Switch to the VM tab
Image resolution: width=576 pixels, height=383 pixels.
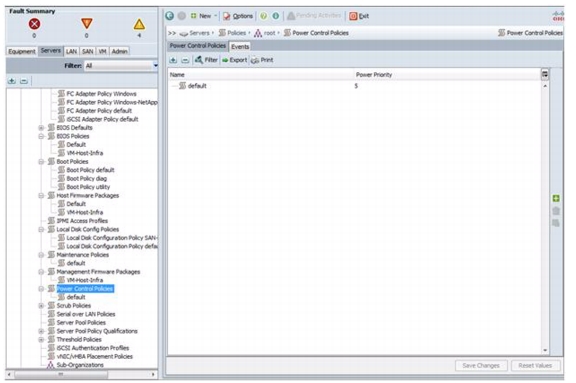[102, 51]
